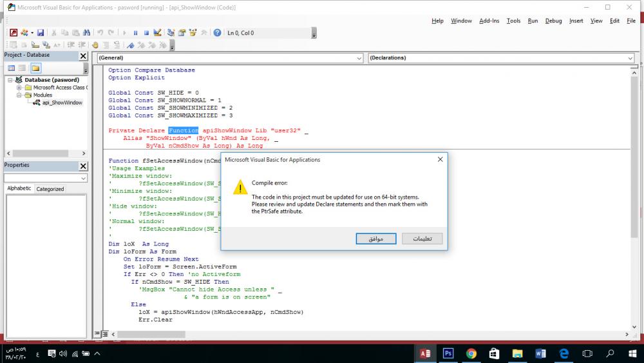Collapse the Database (pasword) project node
This screenshot has height=363, width=644.
(x=10, y=80)
